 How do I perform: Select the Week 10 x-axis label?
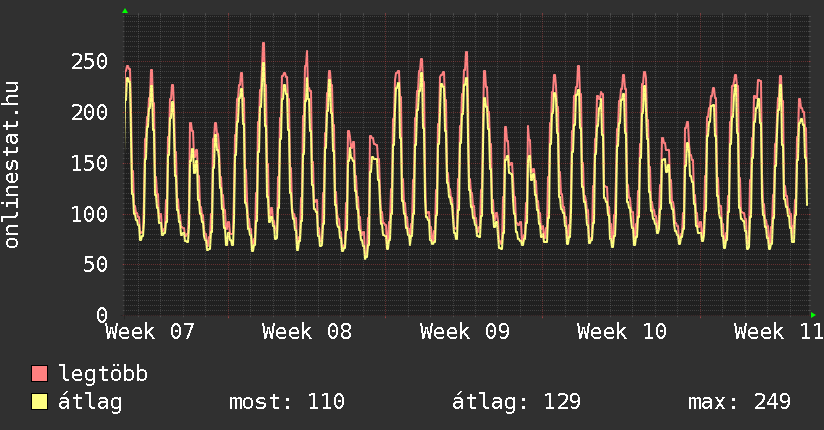(622, 332)
